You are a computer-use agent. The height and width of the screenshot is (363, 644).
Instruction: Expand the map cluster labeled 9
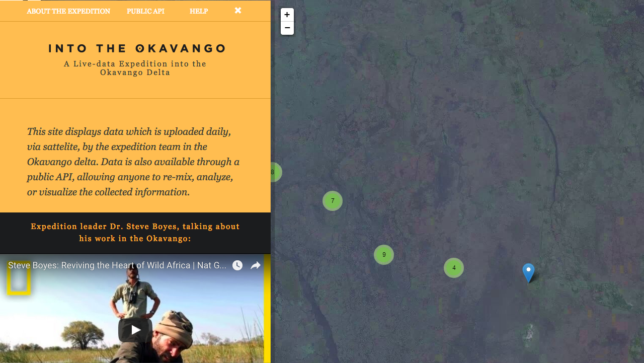(x=384, y=255)
